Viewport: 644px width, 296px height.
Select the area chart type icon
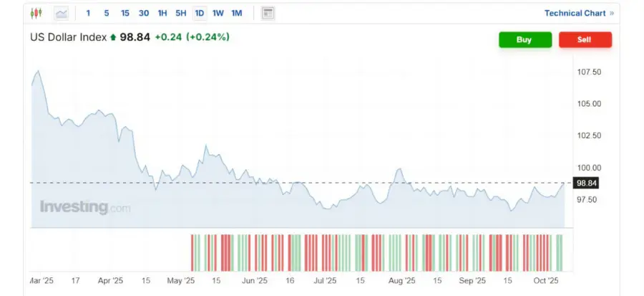62,13
